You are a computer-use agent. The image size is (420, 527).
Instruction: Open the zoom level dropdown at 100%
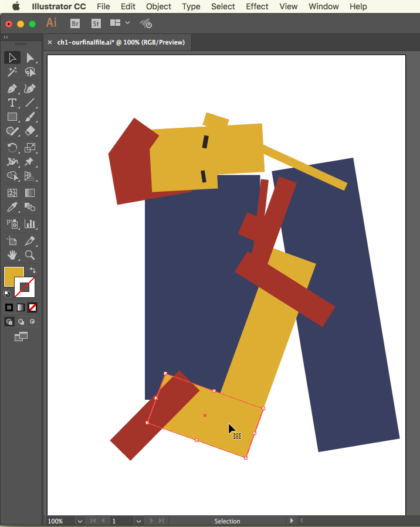pos(79,521)
